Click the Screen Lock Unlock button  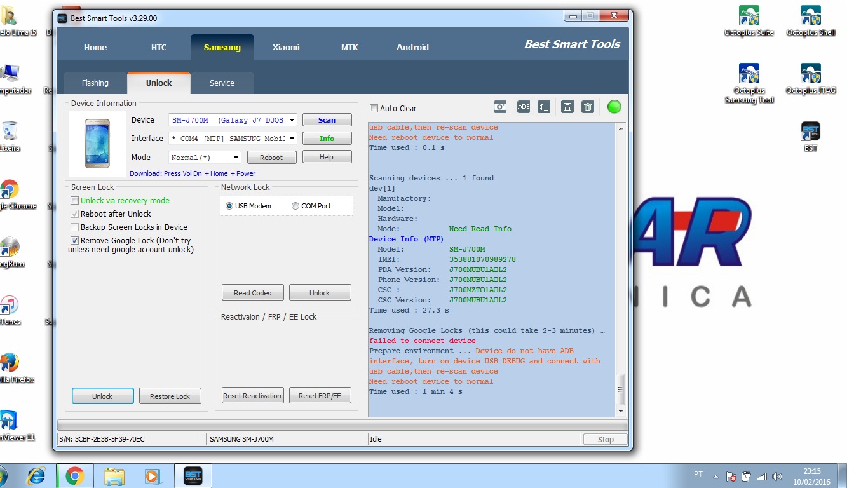102,396
